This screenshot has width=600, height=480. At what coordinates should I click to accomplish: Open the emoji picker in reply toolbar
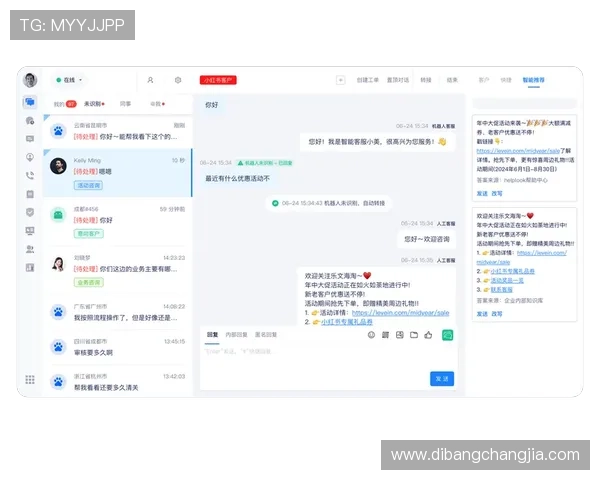pos(371,335)
